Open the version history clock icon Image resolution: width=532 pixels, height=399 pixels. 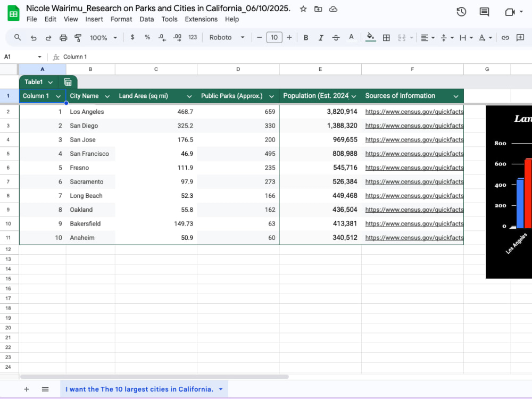[461, 12]
